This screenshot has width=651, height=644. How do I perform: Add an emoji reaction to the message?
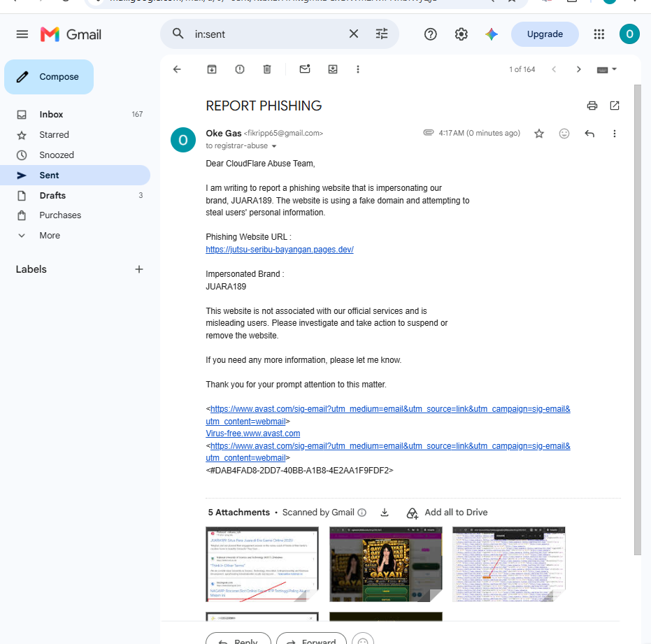click(x=564, y=134)
